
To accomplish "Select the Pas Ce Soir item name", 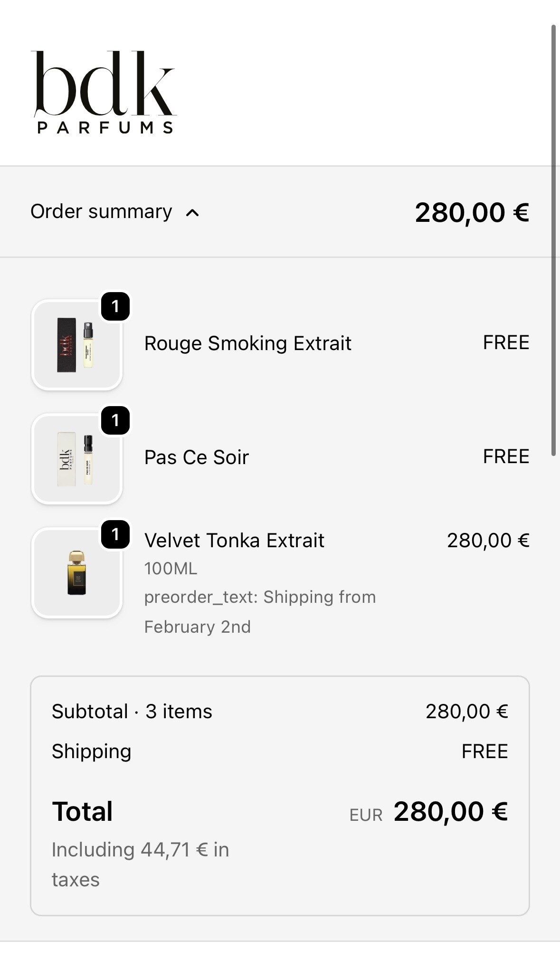I will (x=196, y=457).
